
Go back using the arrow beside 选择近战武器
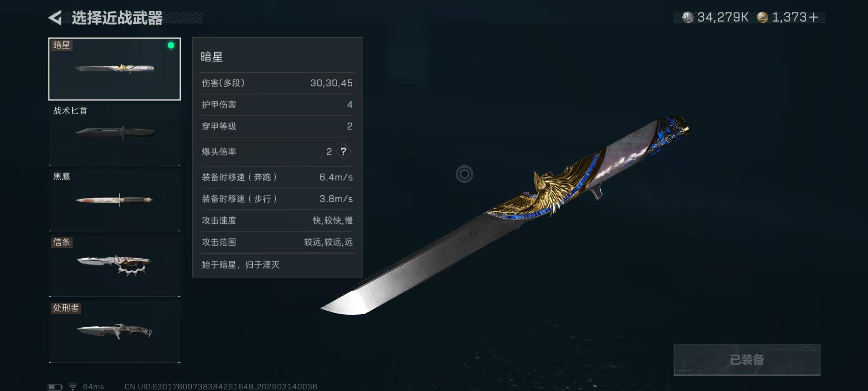click(x=55, y=17)
